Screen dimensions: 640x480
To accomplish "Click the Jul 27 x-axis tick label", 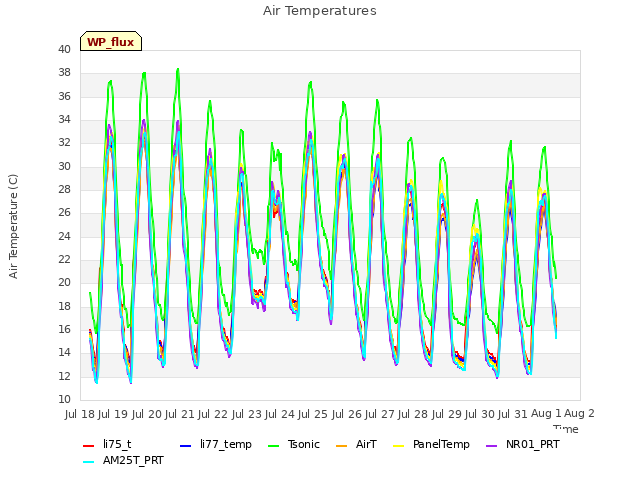I will point(380,414).
